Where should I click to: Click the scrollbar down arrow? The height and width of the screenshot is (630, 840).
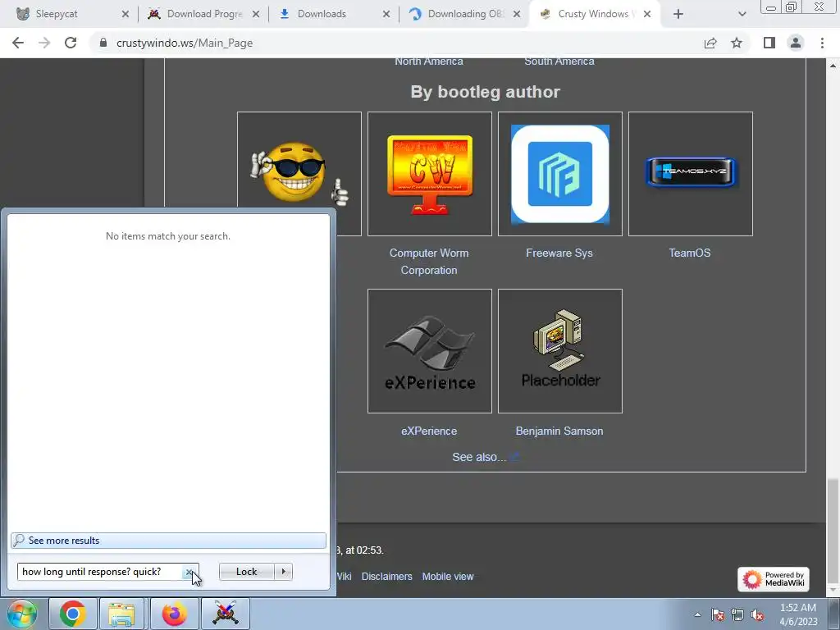click(x=833, y=591)
